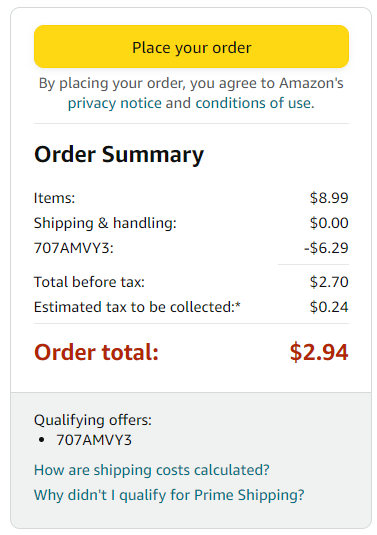Click the -$6.29 discount amount

pyautogui.click(x=326, y=248)
